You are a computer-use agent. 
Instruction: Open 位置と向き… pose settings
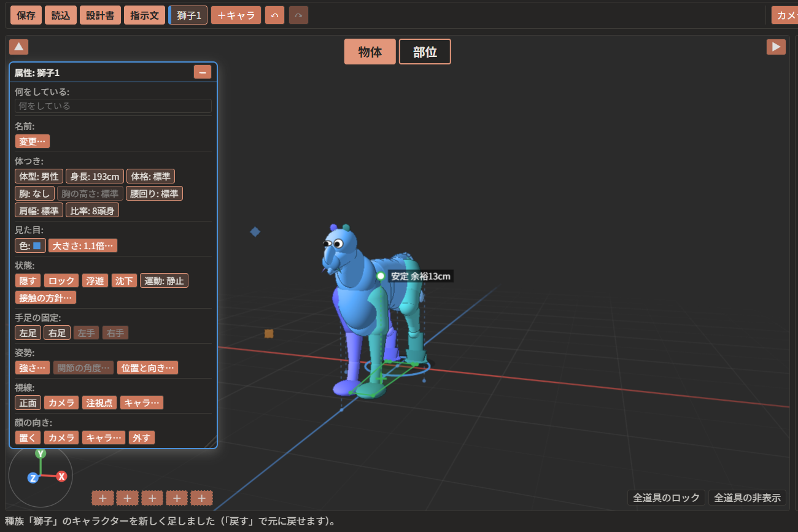tap(147, 368)
